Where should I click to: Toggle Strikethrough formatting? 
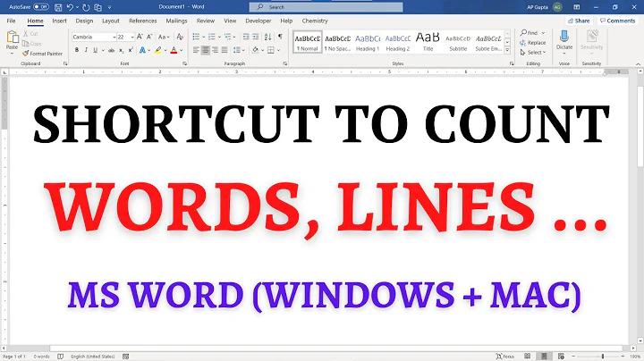coord(111,50)
